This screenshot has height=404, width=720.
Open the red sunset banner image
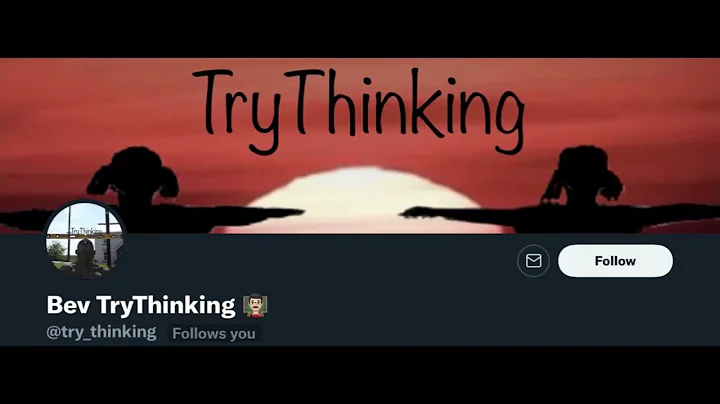[x=360, y=146]
